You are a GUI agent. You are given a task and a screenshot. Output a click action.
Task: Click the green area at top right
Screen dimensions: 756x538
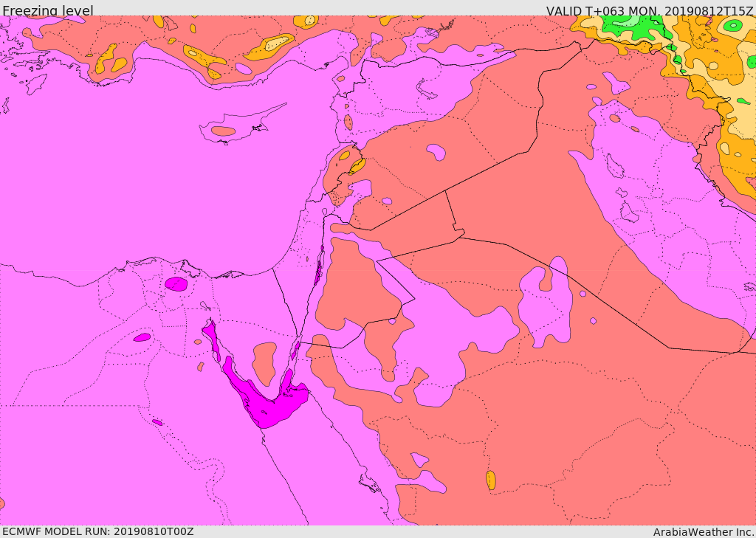[x=634, y=27]
